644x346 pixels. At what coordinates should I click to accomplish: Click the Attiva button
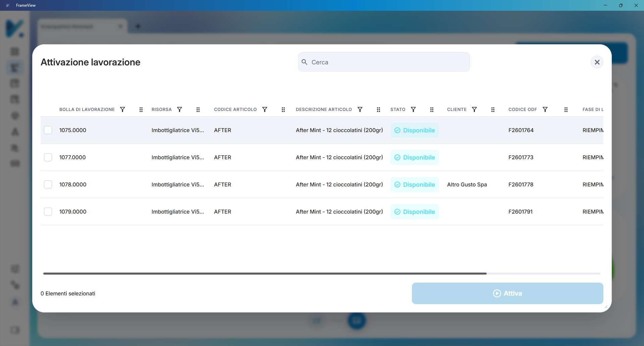coord(507,293)
